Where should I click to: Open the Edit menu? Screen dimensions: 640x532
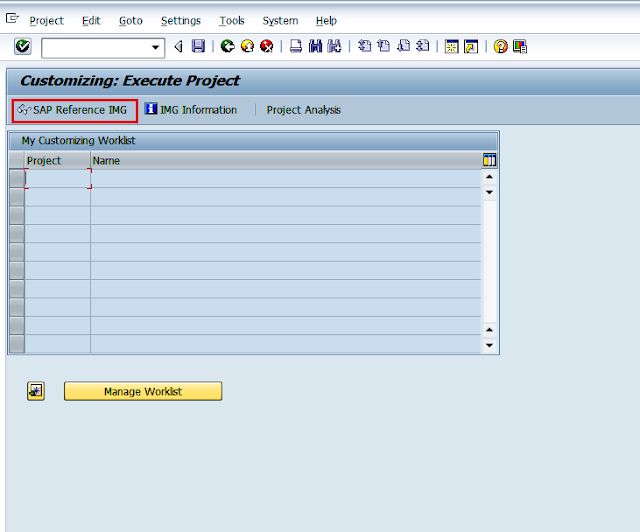(91, 20)
